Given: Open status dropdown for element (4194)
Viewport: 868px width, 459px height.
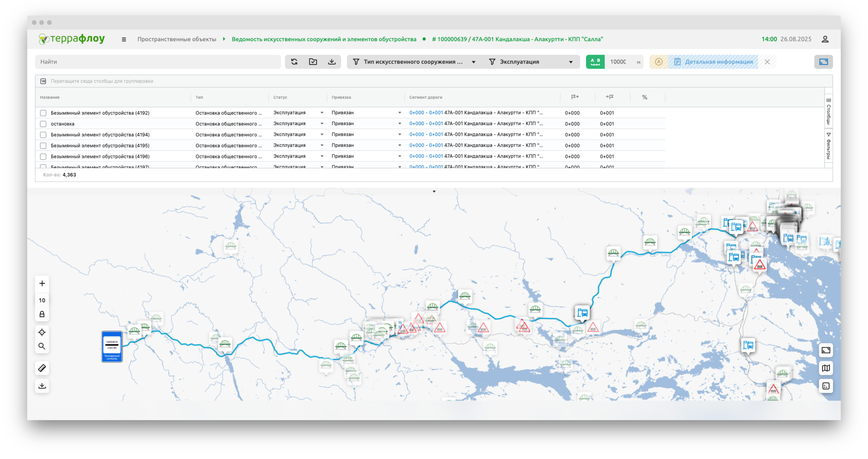Looking at the screenshot, I should click(x=322, y=134).
